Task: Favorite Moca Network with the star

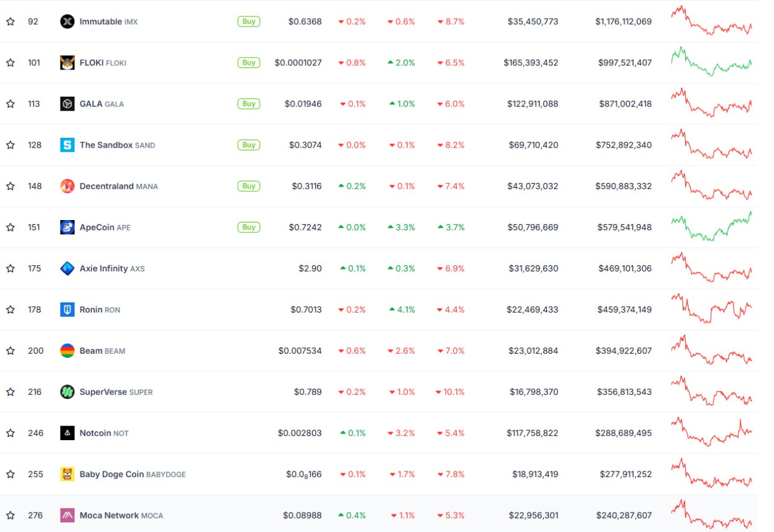Action: (10, 515)
